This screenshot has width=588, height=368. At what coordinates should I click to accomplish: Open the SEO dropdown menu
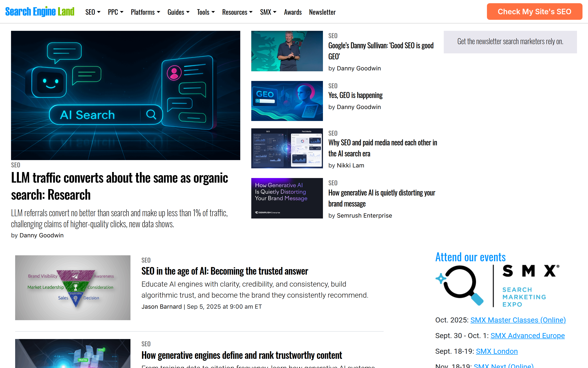93,12
